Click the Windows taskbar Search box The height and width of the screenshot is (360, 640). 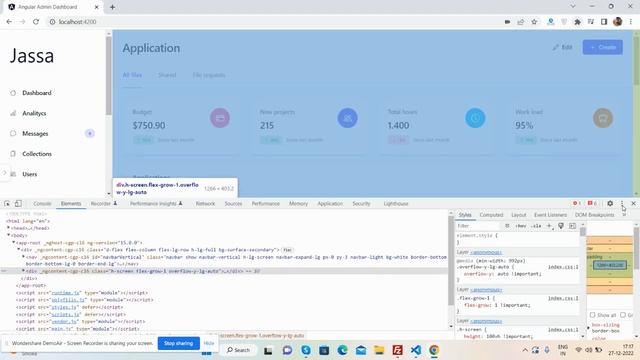point(238,350)
